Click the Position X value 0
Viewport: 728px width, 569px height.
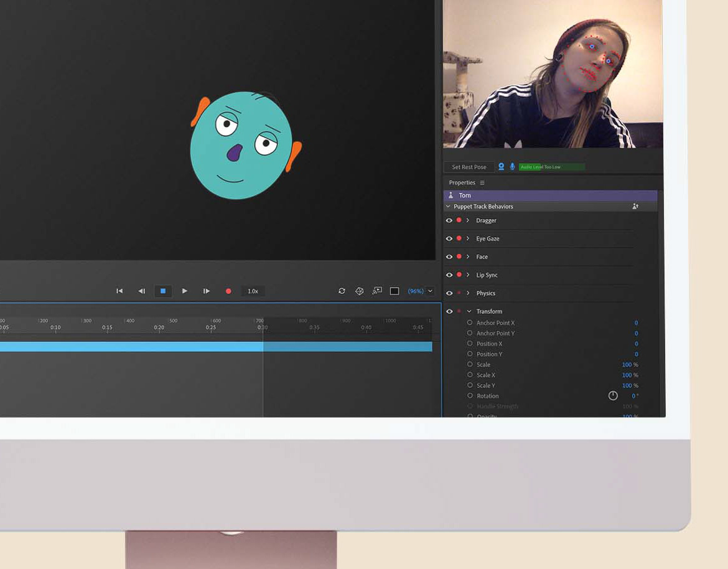(x=636, y=344)
